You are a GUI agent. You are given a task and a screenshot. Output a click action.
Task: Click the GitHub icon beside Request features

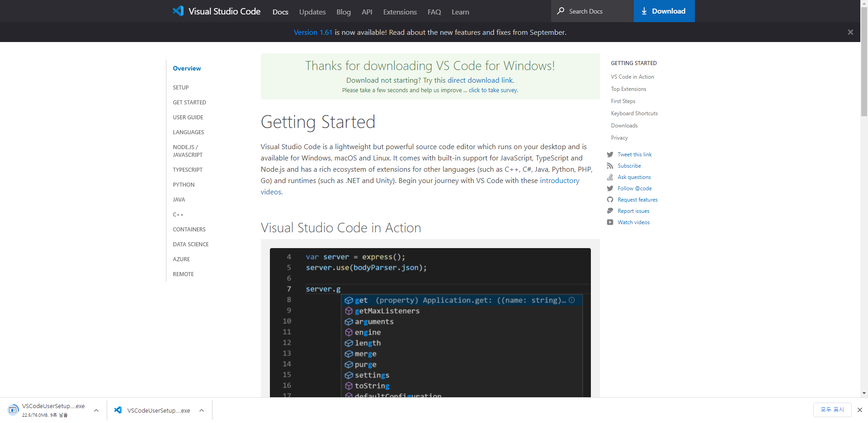coord(610,200)
